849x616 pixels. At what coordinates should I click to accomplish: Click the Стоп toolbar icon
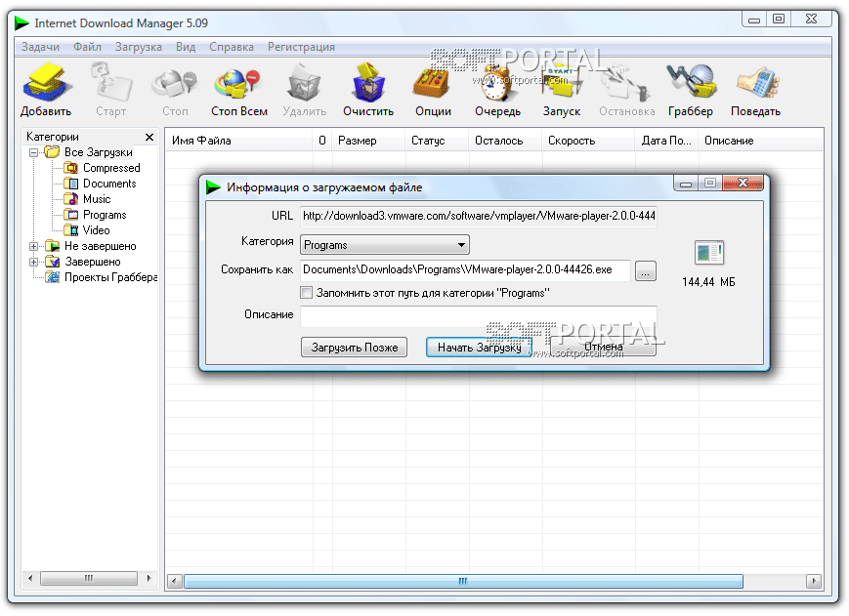point(175,84)
